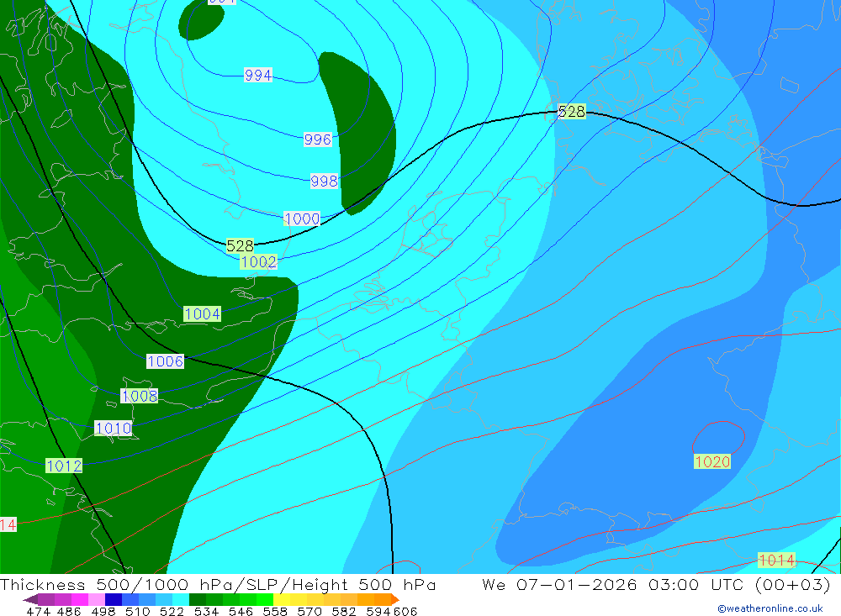Click the 528 label just above 1002
This screenshot has height=616, width=841.
[x=240, y=246]
